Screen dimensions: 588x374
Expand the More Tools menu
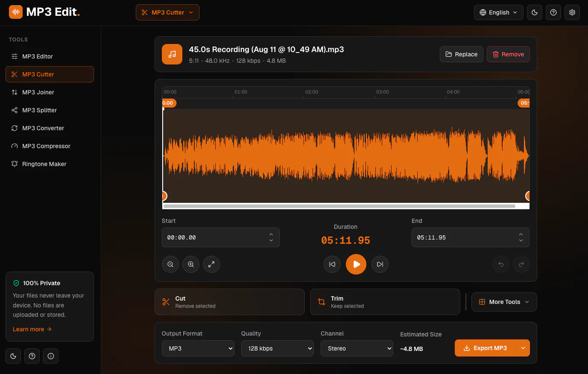504,302
